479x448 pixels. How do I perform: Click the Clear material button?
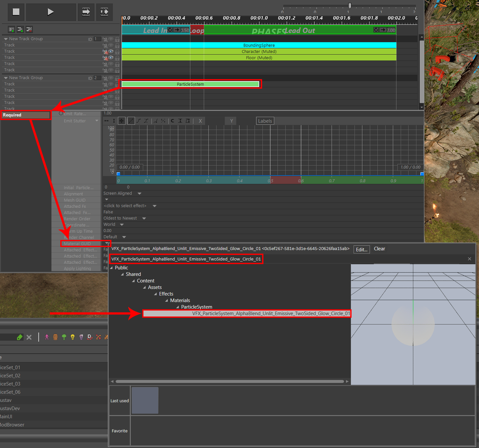379,249
